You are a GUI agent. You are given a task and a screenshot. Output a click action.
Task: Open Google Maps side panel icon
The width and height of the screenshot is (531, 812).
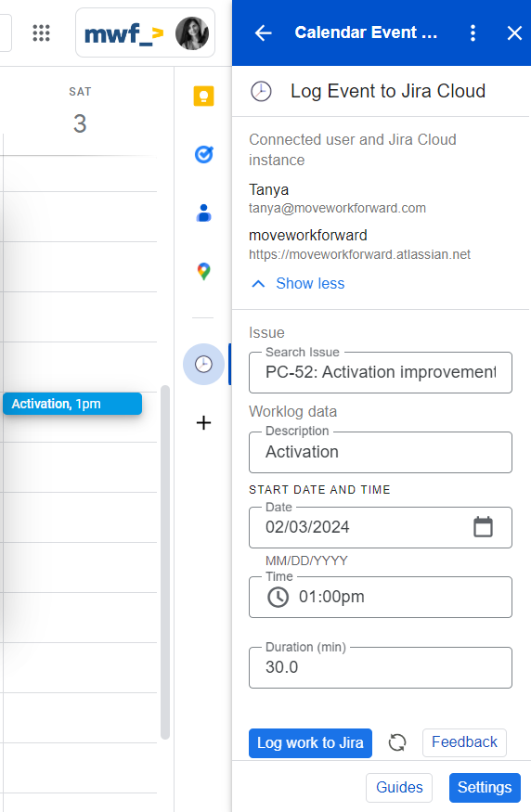203,271
